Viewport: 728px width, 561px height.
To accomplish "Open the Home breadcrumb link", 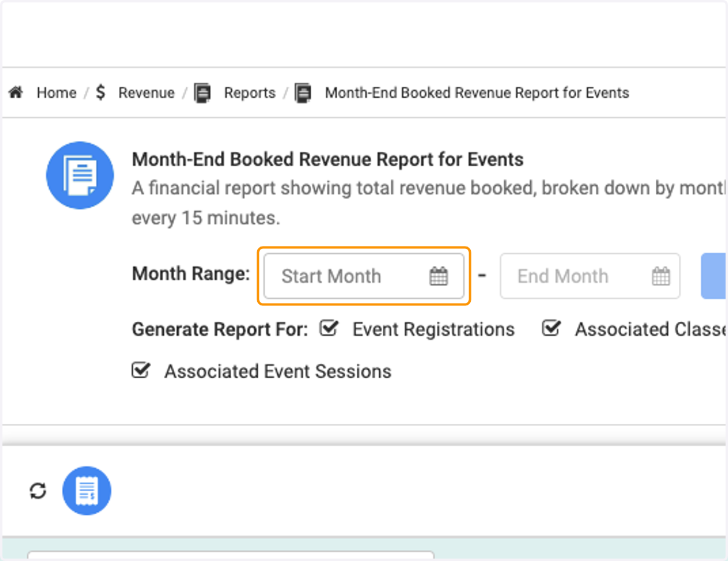I will point(56,93).
